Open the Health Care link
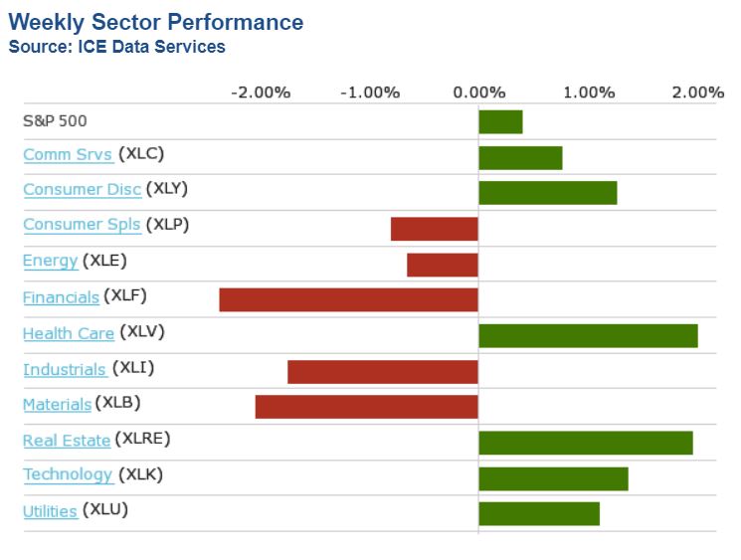Screen dimensions: 741x560 (x=68, y=333)
